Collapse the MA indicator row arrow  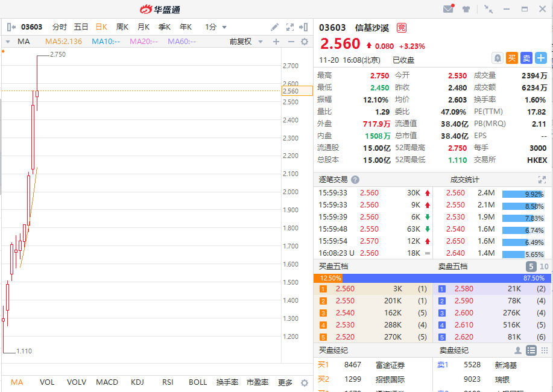tap(8, 42)
